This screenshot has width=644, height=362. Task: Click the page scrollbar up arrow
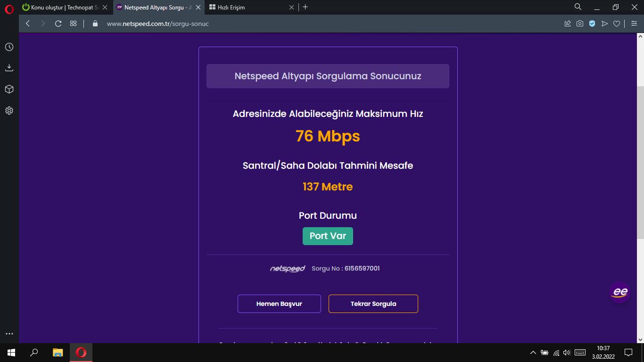click(x=640, y=37)
